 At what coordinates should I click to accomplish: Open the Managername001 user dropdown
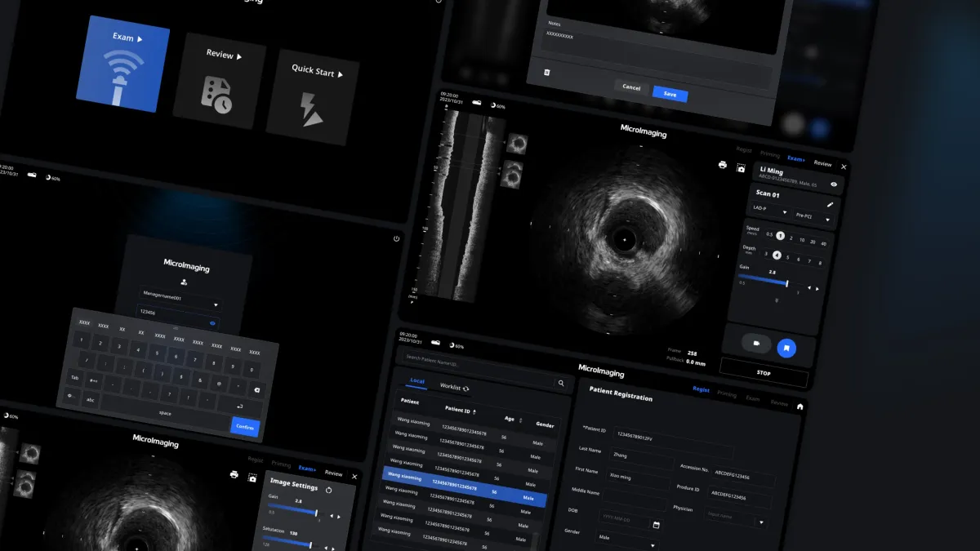[x=180, y=299]
